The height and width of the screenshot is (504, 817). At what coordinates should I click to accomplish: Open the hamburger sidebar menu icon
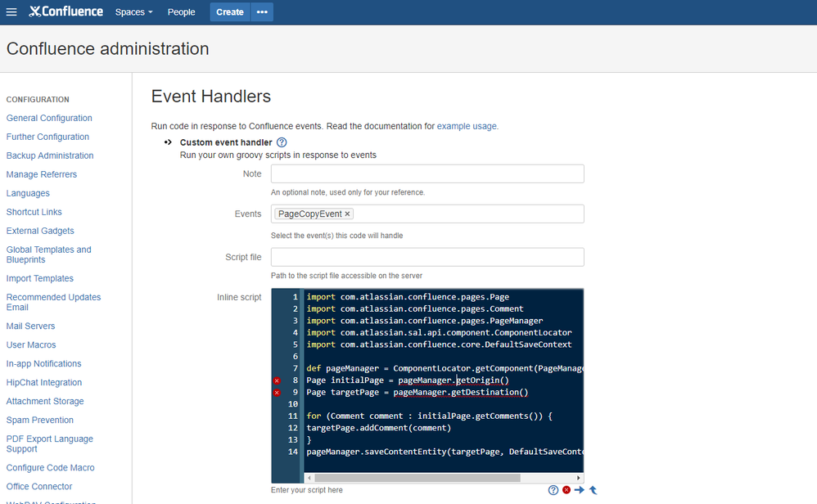tap(11, 12)
